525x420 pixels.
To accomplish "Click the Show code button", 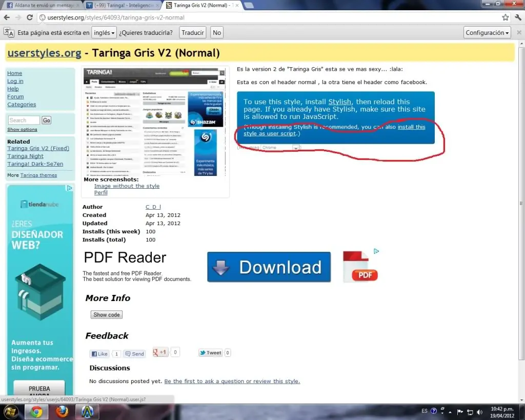I will coord(107,315).
